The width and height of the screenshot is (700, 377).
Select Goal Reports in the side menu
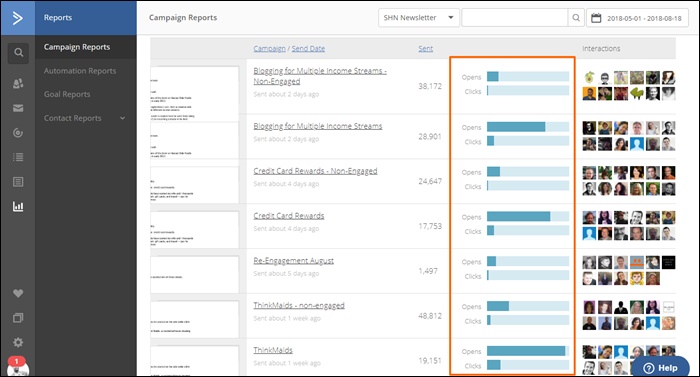click(67, 95)
